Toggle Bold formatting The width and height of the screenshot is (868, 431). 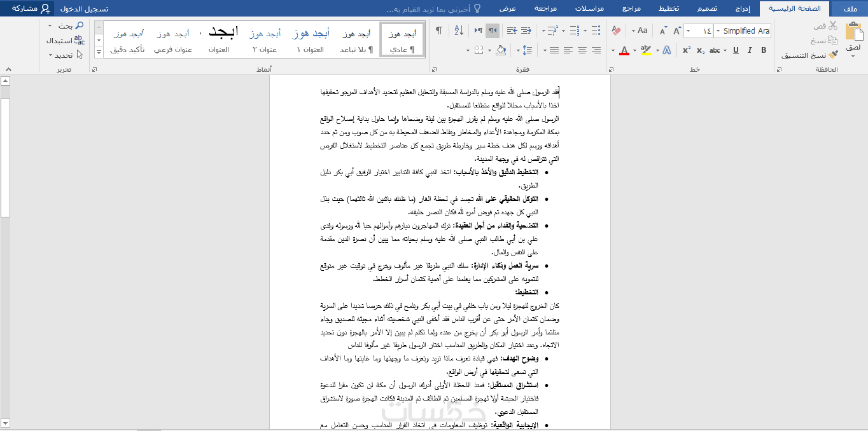coord(764,50)
